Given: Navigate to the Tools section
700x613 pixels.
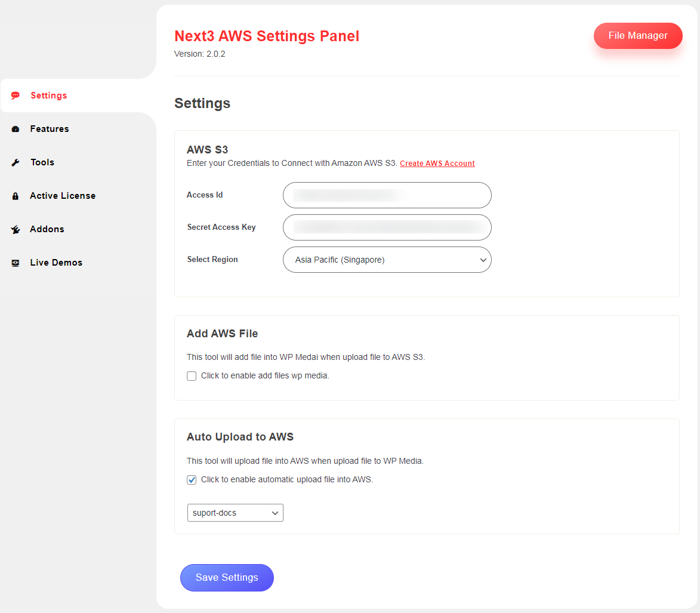Looking at the screenshot, I should coord(42,162).
